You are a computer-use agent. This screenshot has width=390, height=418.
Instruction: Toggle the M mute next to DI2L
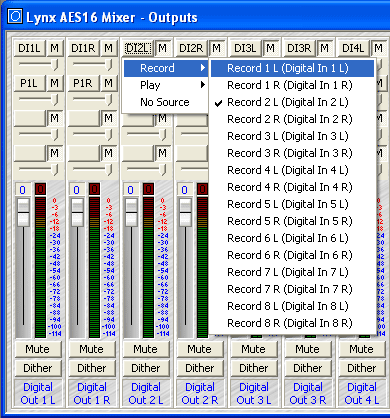pyautogui.click(x=162, y=48)
